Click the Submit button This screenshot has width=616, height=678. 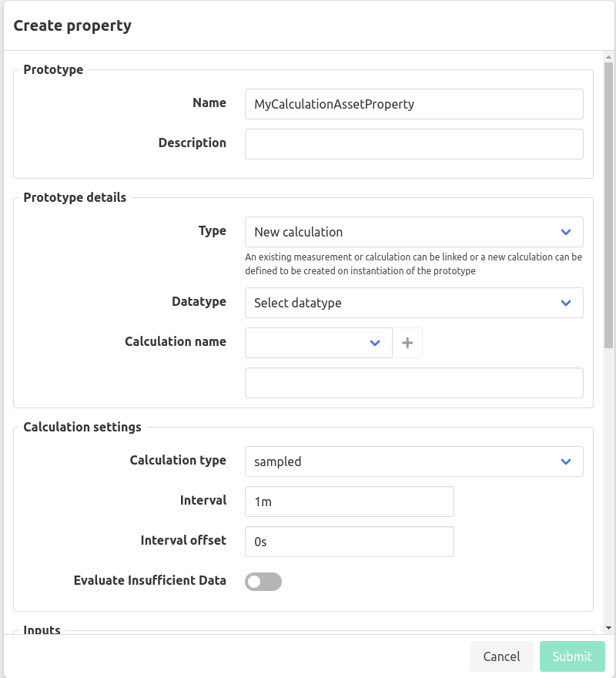572,656
